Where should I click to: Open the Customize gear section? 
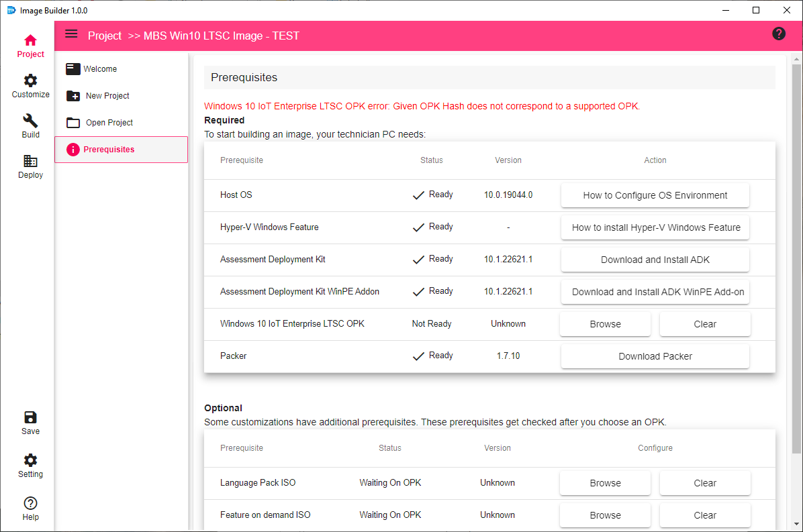[x=30, y=86]
